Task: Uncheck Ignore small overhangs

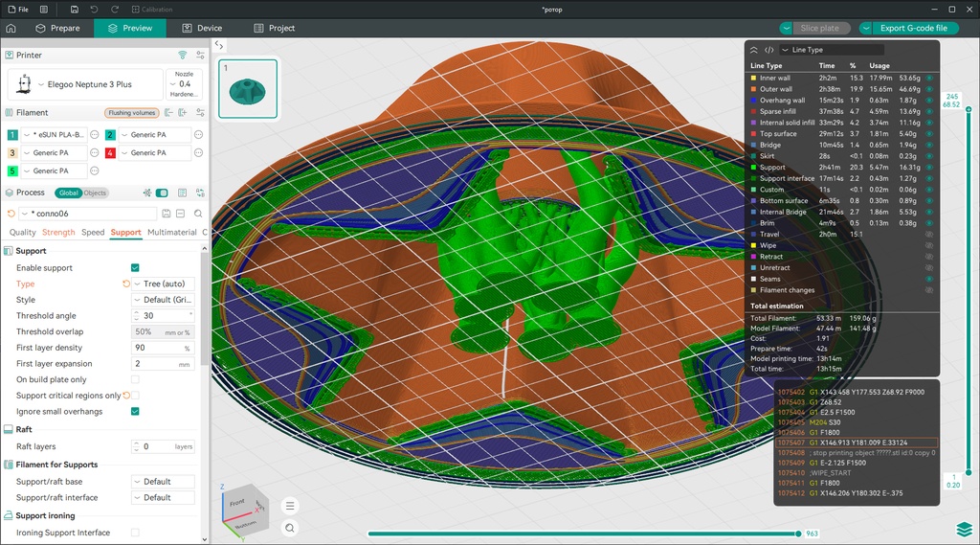Action: pyautogui.click(x=135, y=411)
